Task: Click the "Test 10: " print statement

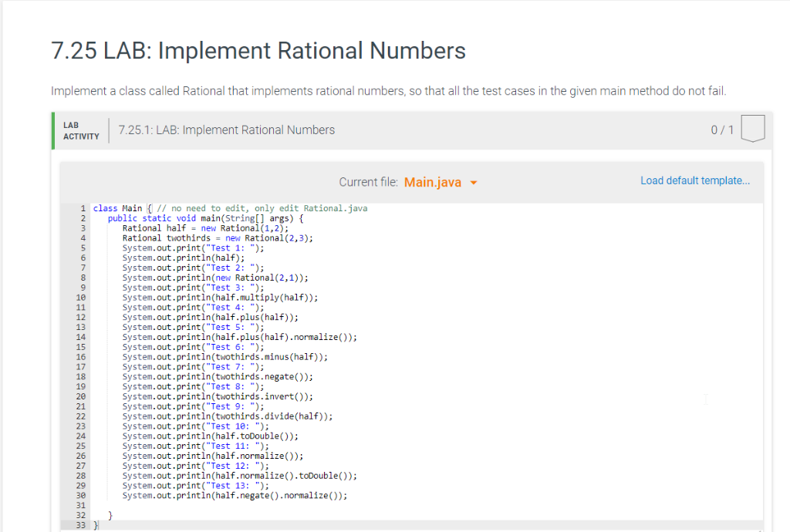Action: pyautogui.click(x=195, y=426)
